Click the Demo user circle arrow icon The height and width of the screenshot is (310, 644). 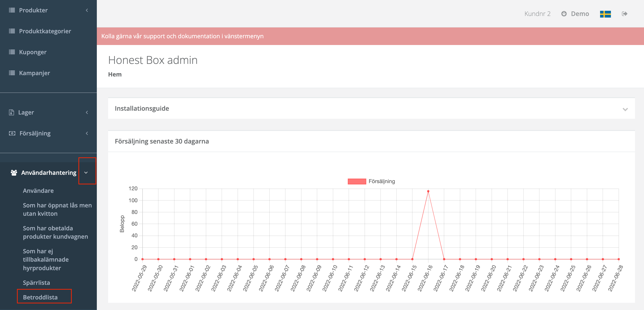[x=564, y=14]
